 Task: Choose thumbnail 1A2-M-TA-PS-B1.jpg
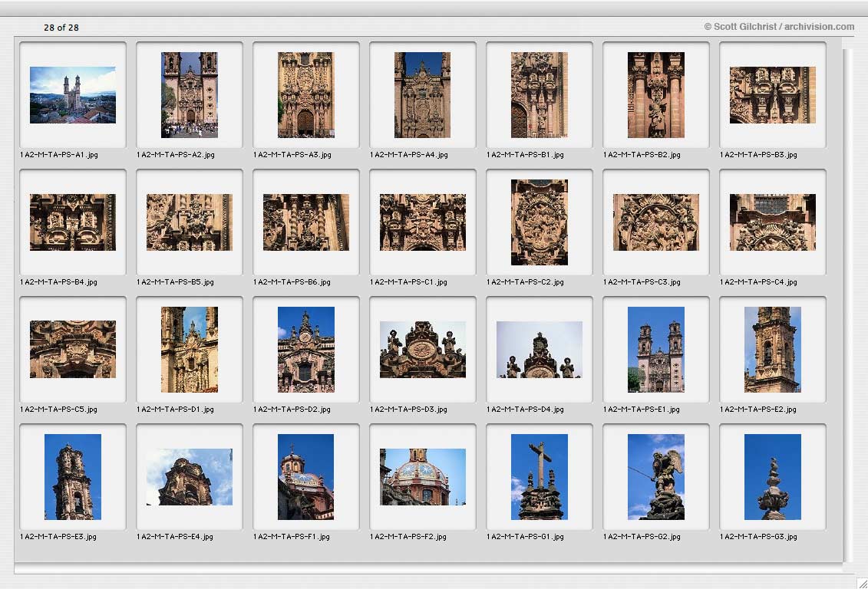[x=540, y=94]
